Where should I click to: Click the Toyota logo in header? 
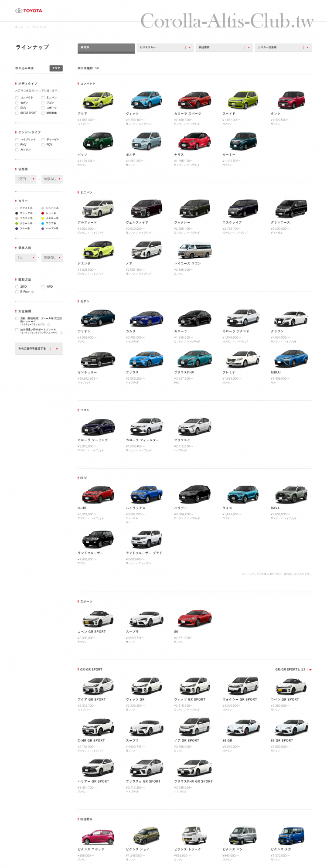click(x=29, y=10)
